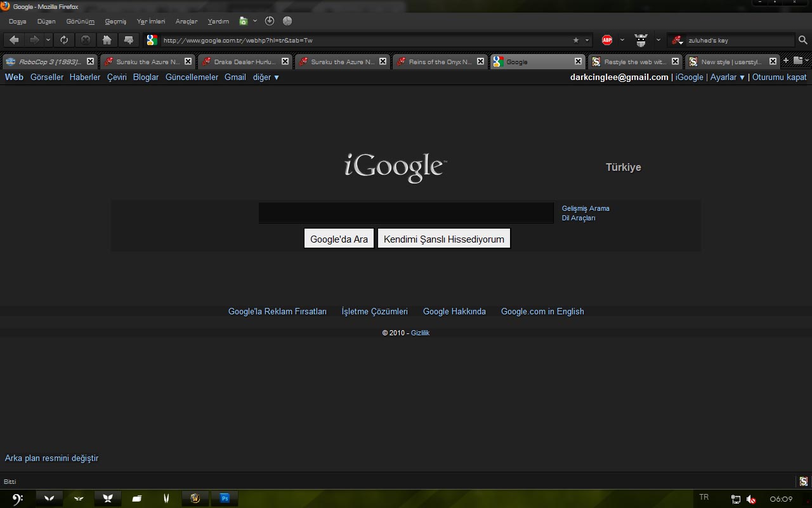Click the Gelişmiş Arama link
The width and height of the screenshot is (812, 508).
tap(586, 208)
